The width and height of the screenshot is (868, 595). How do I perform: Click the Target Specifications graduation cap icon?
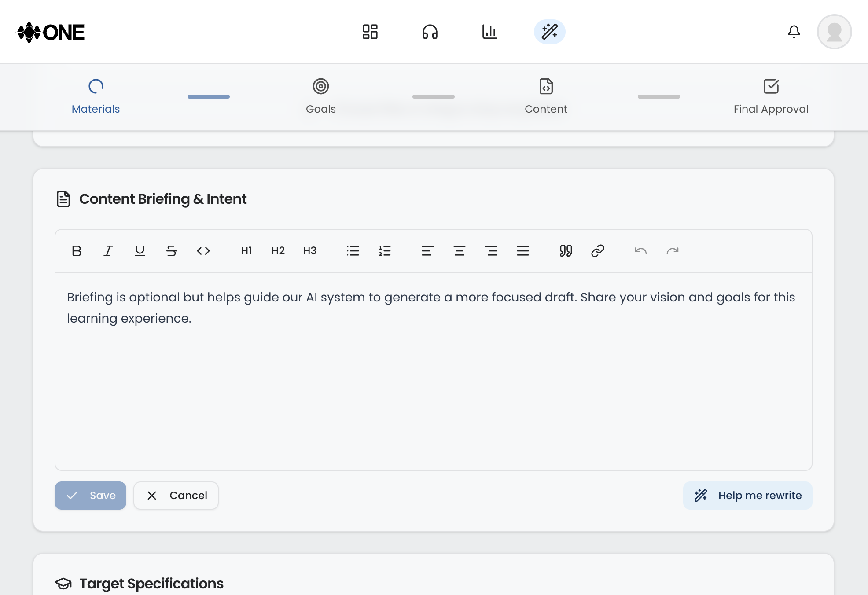pyautogui.click(x=63, y=584)
